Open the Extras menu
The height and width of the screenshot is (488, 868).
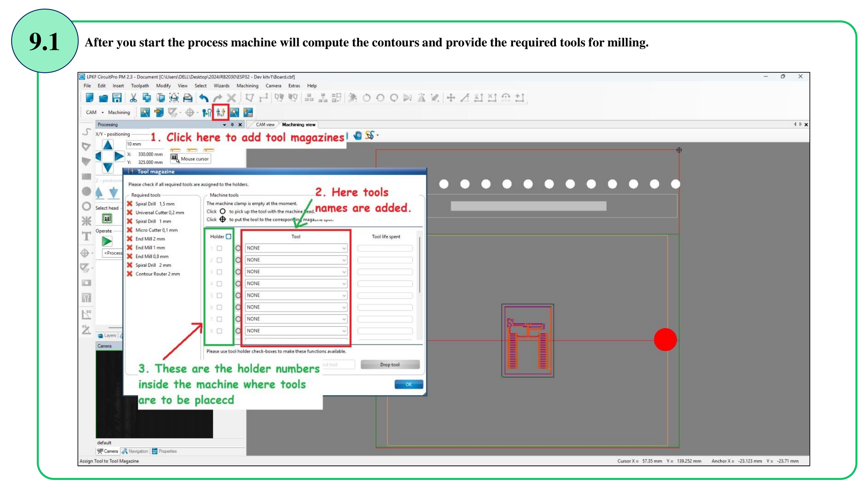[x=294, y=86]
